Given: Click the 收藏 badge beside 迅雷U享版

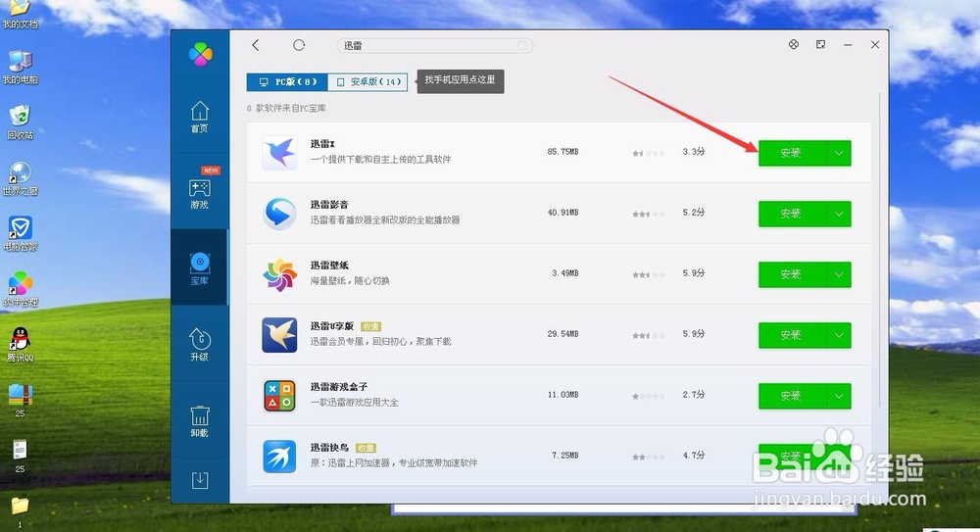Looking at the screenshot, I should [x=371, y=326].
